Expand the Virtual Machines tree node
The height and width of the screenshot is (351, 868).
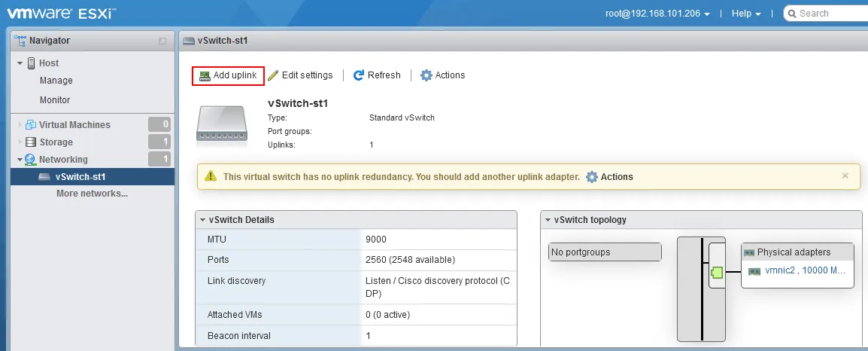pyautogui.click(x=20, y=125)
